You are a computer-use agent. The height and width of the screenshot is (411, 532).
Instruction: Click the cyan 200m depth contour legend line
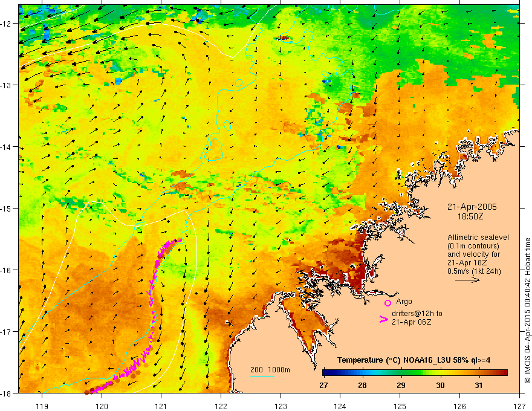[262, 376]
